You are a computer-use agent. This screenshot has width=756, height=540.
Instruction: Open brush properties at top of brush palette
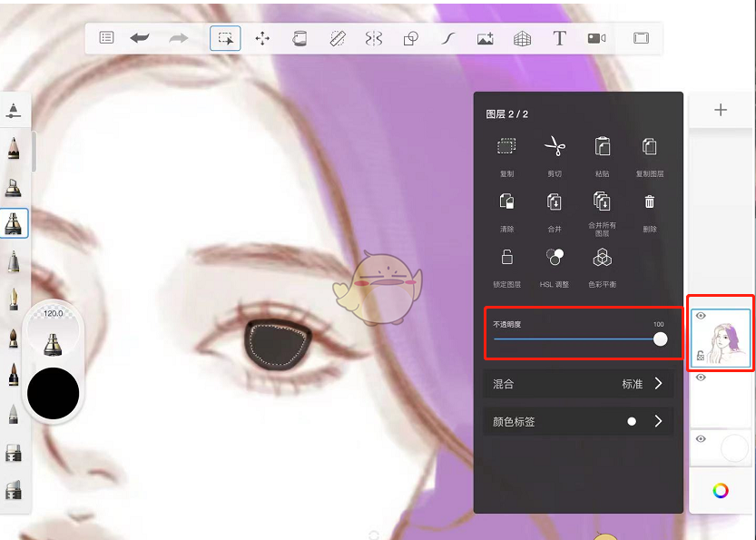14,110
